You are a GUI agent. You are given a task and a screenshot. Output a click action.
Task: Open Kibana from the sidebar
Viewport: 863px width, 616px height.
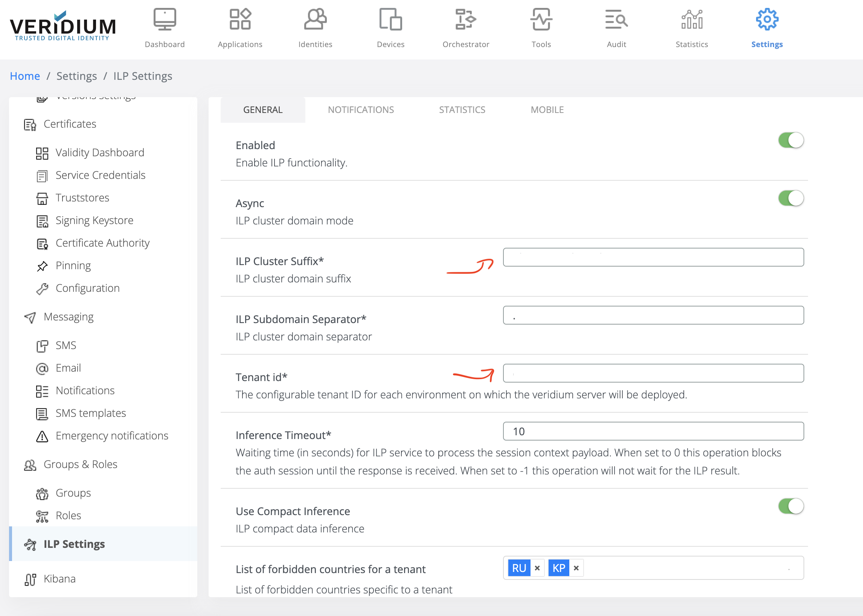(59, 578)
